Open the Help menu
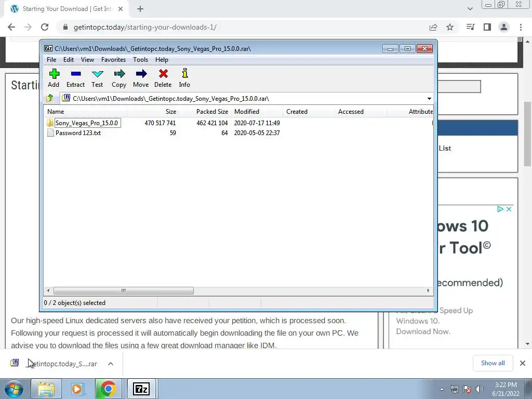Screen dimensions: 532x399 162,60
